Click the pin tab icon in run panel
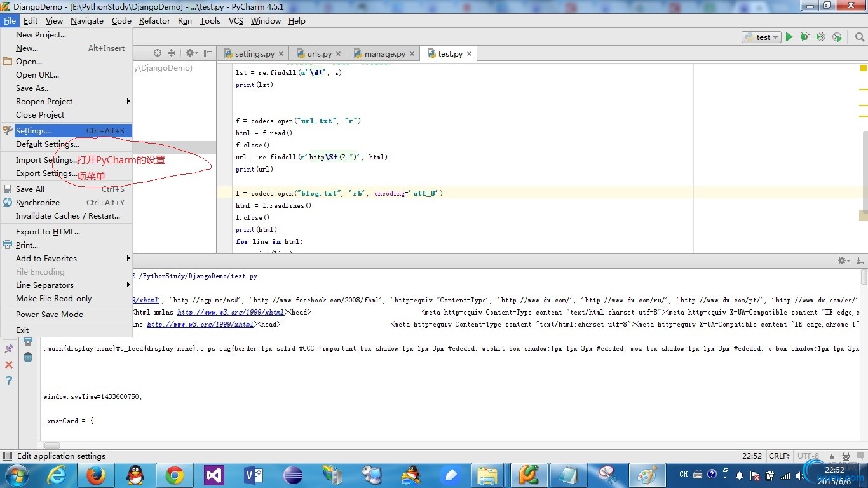Viewport: 868px width, 488px height. coord(9,349)
